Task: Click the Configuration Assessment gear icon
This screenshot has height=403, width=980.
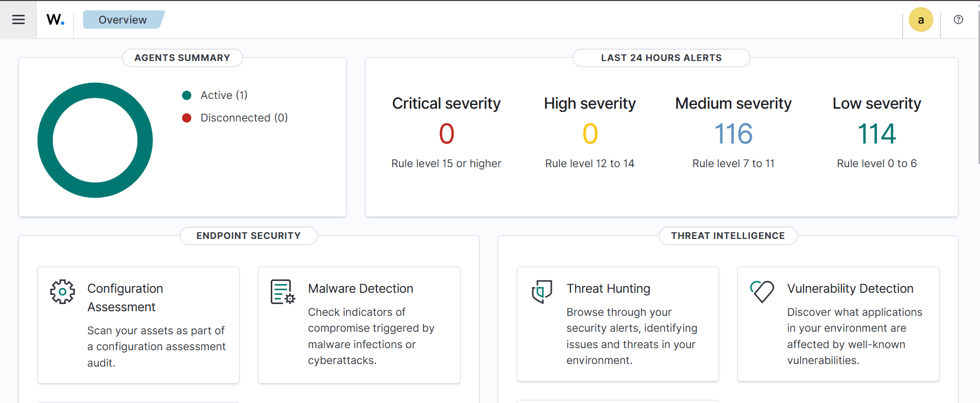Action: (63, 292)
